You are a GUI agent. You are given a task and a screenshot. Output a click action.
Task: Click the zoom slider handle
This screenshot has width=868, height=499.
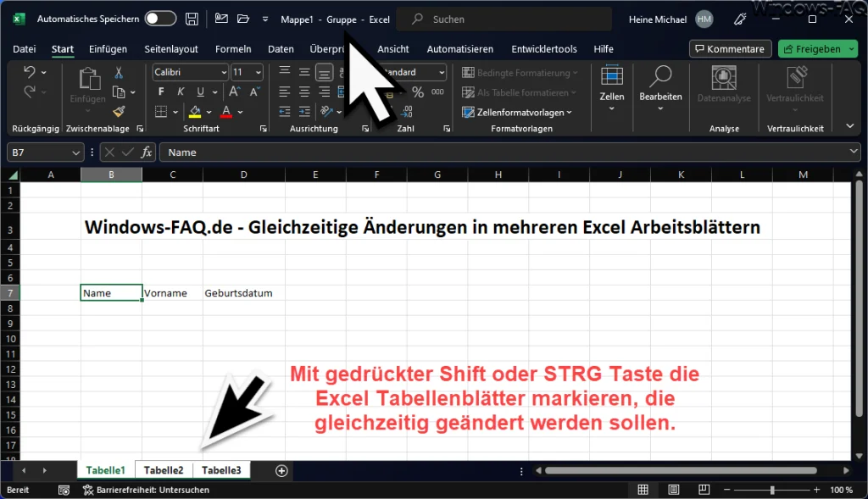point(771,491)
